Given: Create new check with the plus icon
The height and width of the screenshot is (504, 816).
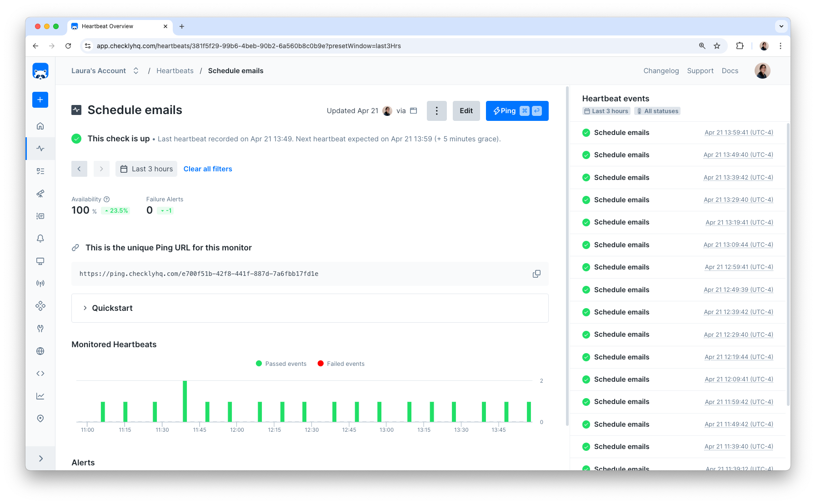Looking at the screenshot, I should tap(40, 100).
